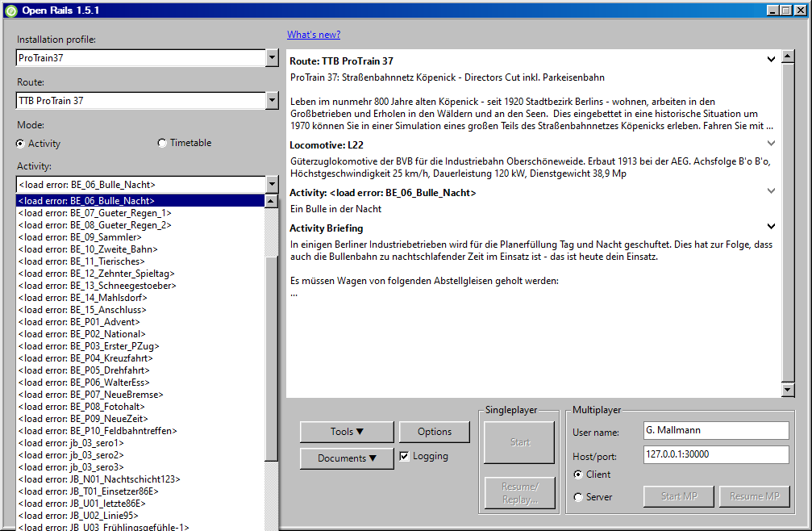Expand the Activity summary chevron
This screenshot has width=812, height=531.
pyautogui.click(x=771, y=191)
